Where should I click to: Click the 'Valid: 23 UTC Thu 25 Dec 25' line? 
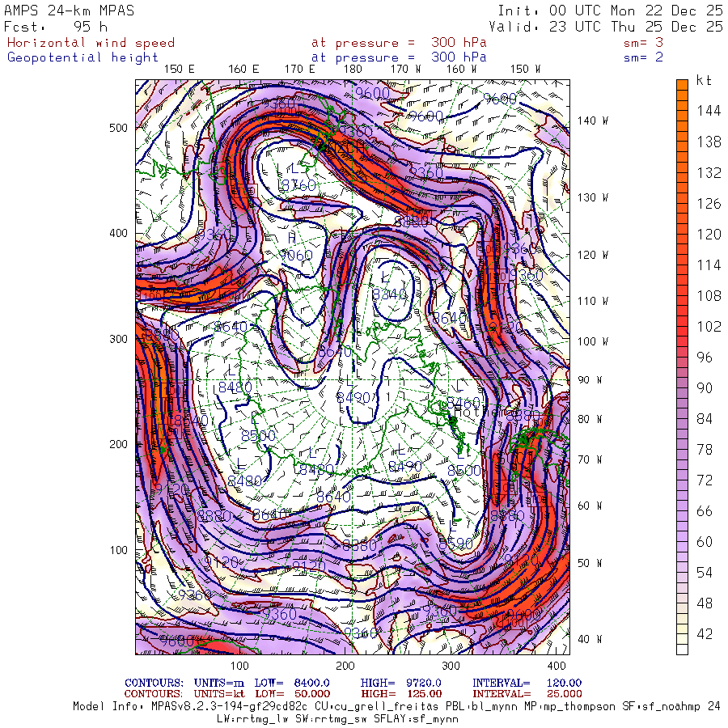[605, 27]
